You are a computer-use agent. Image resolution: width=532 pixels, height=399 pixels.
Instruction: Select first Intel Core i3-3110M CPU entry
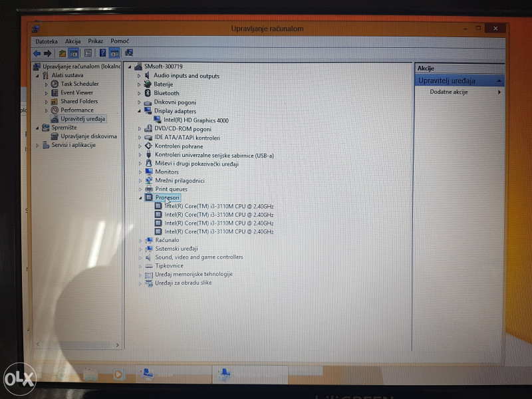click(219, 206)
